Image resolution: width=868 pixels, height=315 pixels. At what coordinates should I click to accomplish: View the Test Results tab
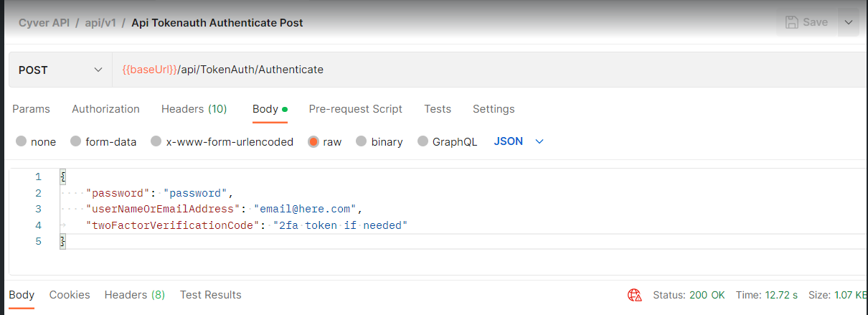pos(210,295)
